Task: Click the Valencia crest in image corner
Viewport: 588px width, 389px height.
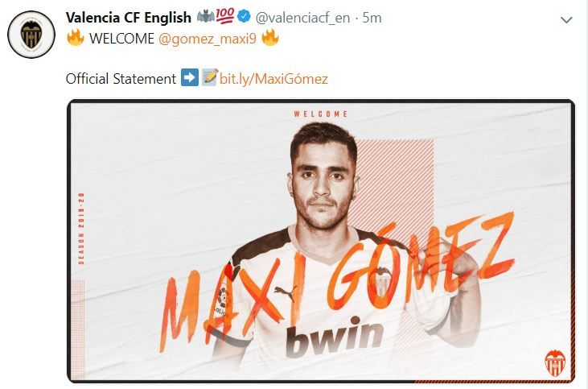Action: point(555,362)
